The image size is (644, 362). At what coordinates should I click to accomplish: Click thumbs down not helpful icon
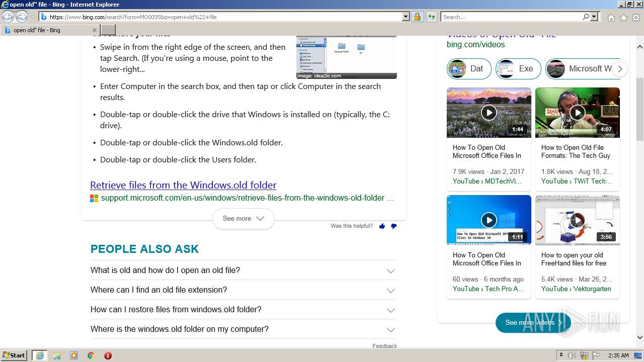tap(393, 226)
